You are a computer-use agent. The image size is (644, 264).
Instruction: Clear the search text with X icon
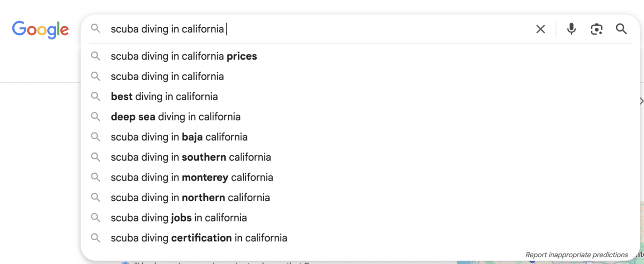(x=540, y=29)
